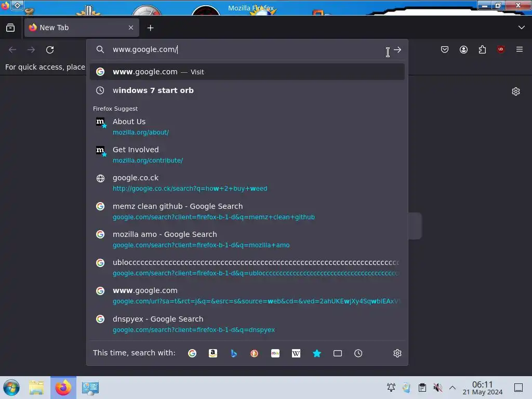Open the google.co.ck suggestion
Viewport: 532px width, 399px height.
247,183
